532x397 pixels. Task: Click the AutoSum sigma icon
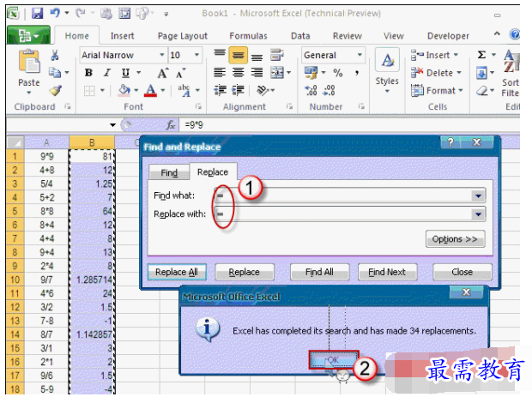pyautogui.click(x=481, y=55)
